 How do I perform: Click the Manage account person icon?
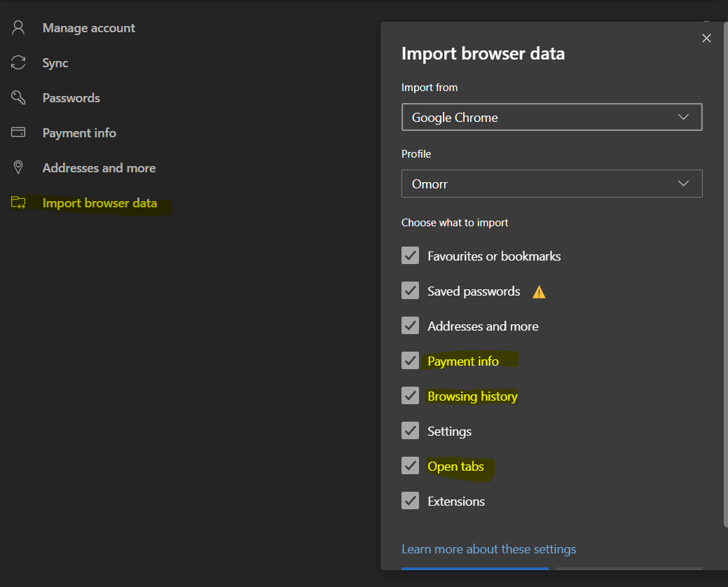coord(18,28)
